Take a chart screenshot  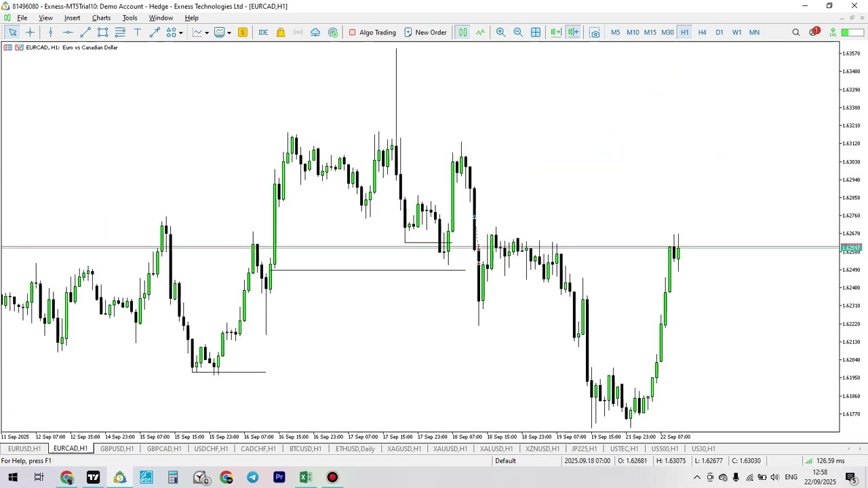(595, 33)
